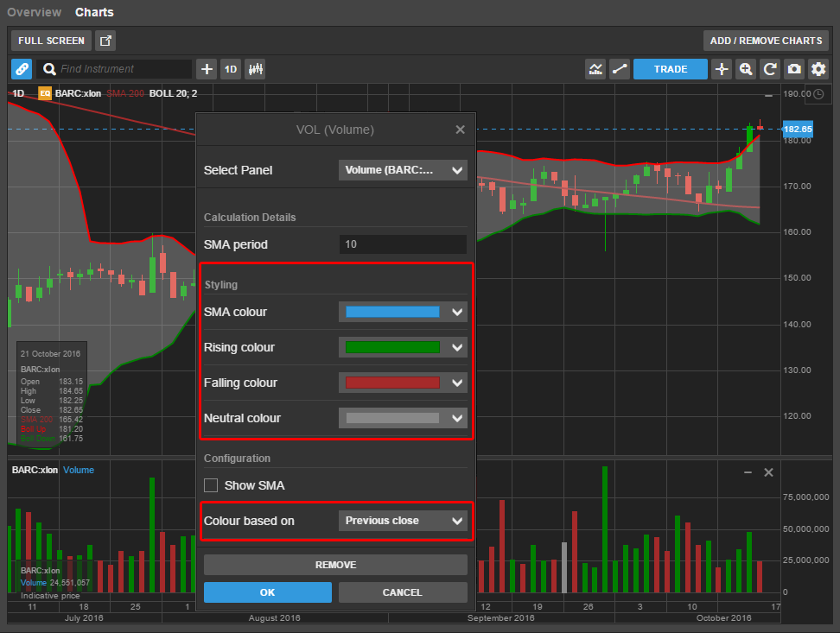Expand the Select Panel dropdown
The height and width of the screenshot is (633, 840).
coord(403,170)
